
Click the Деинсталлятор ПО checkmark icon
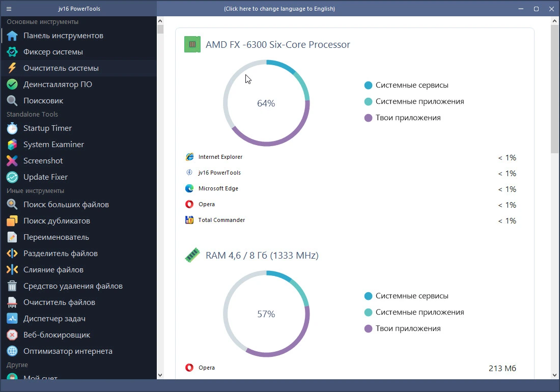coord(12,85)
